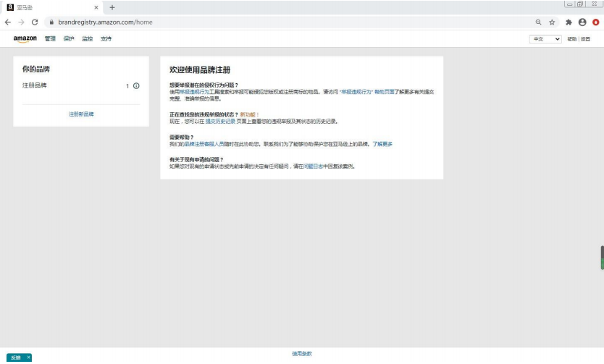
Task: Bookmark this page with the star icon
Action: tap(552, 22)
